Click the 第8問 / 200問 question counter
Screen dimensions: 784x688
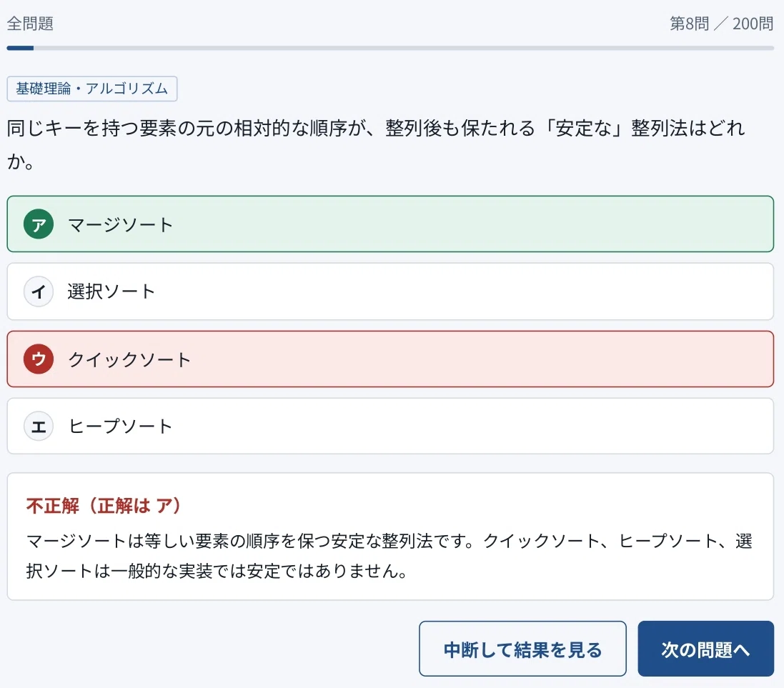(722, 24)
